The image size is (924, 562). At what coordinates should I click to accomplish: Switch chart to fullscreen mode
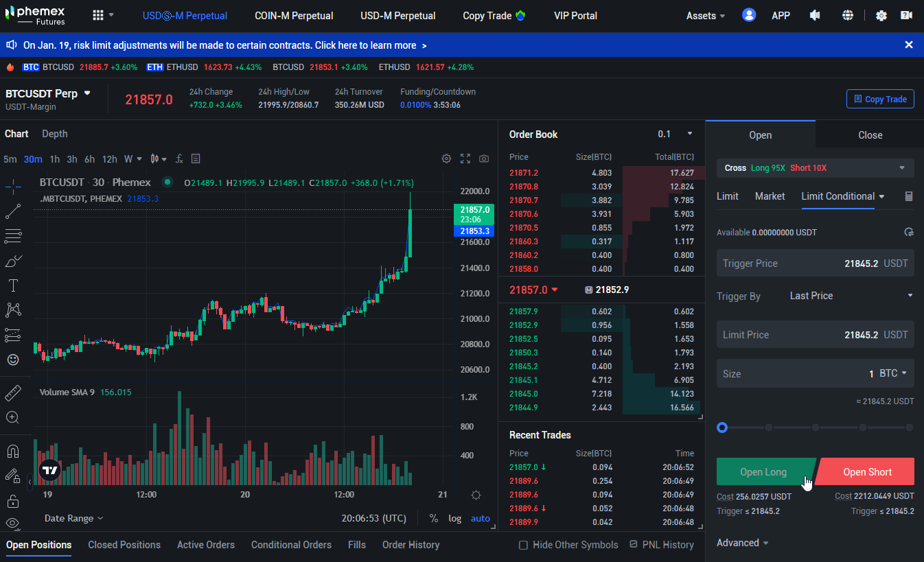(x=465, y=159)
